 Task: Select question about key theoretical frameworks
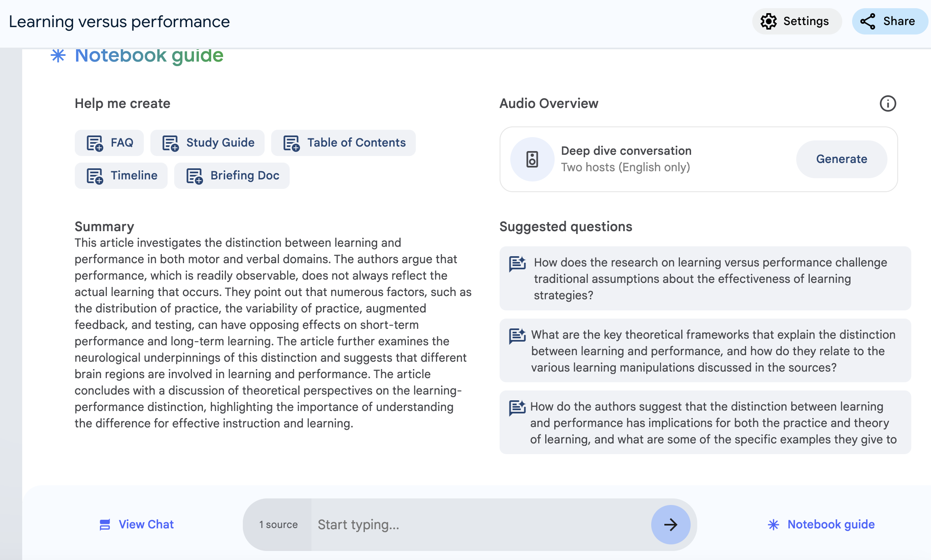pyautogui.click(x=705, y=351)
